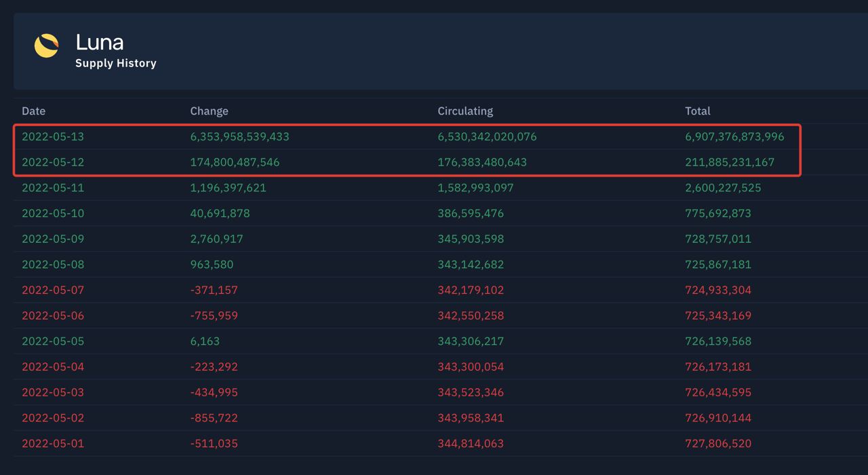Click the Circulating column header

point(465,111)
